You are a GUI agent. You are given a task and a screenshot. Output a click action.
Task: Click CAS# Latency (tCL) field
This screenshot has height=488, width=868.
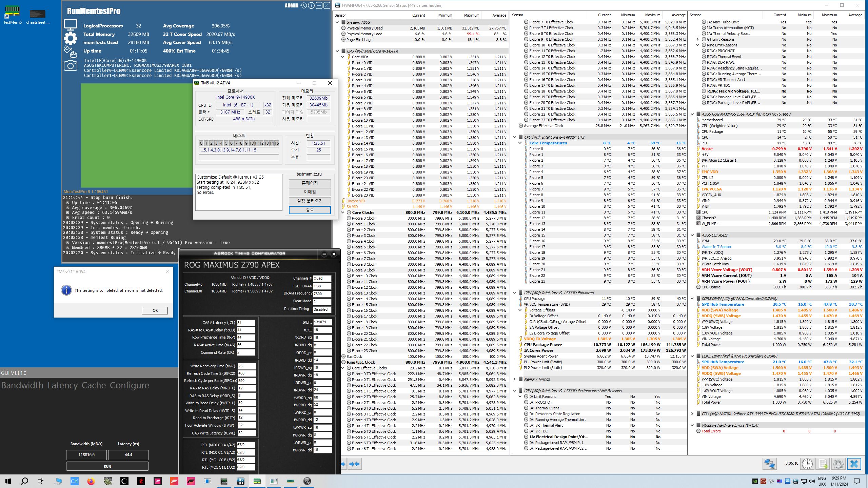click(245, 323)
